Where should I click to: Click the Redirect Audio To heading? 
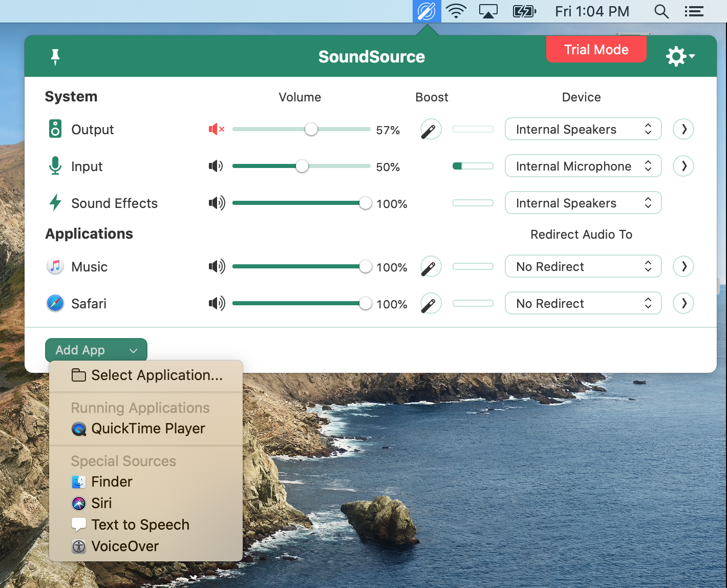(582, 235)
